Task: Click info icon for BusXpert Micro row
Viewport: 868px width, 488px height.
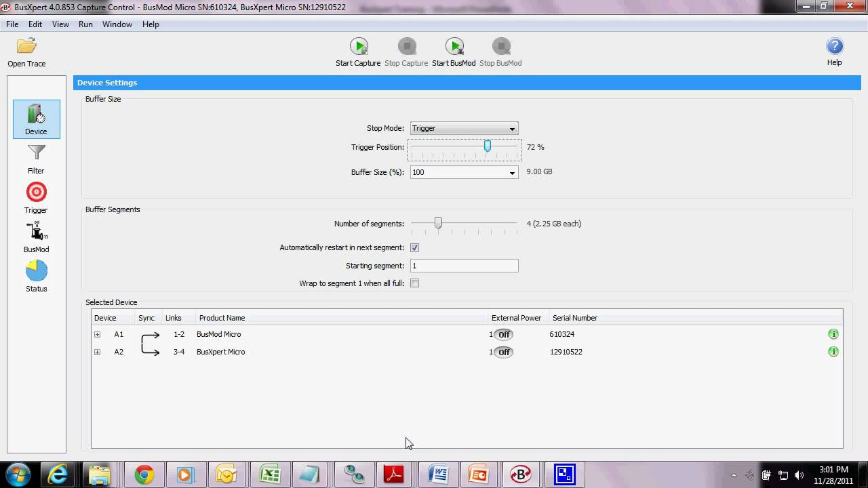Action: point(833,352)
